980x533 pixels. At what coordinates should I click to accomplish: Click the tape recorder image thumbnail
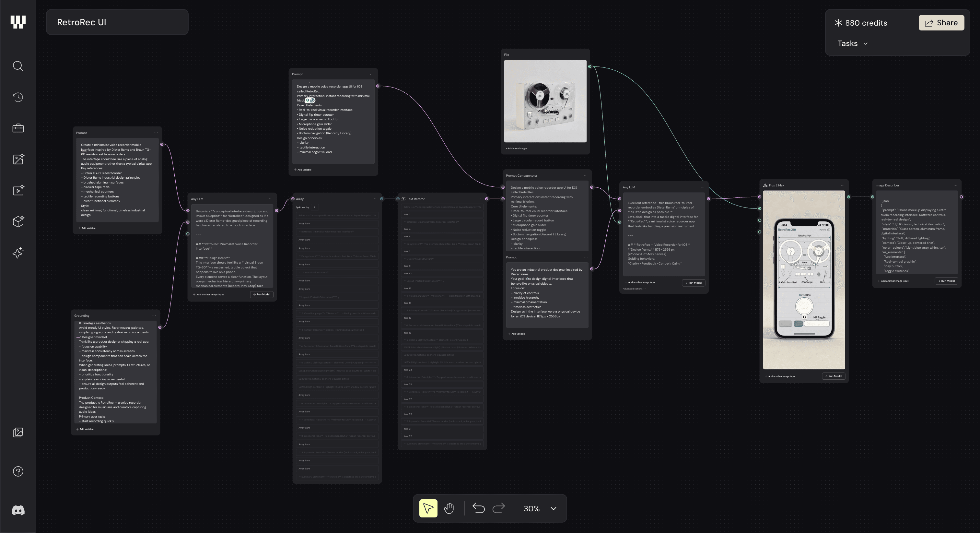pyautogui.click(x=545, y=101)
